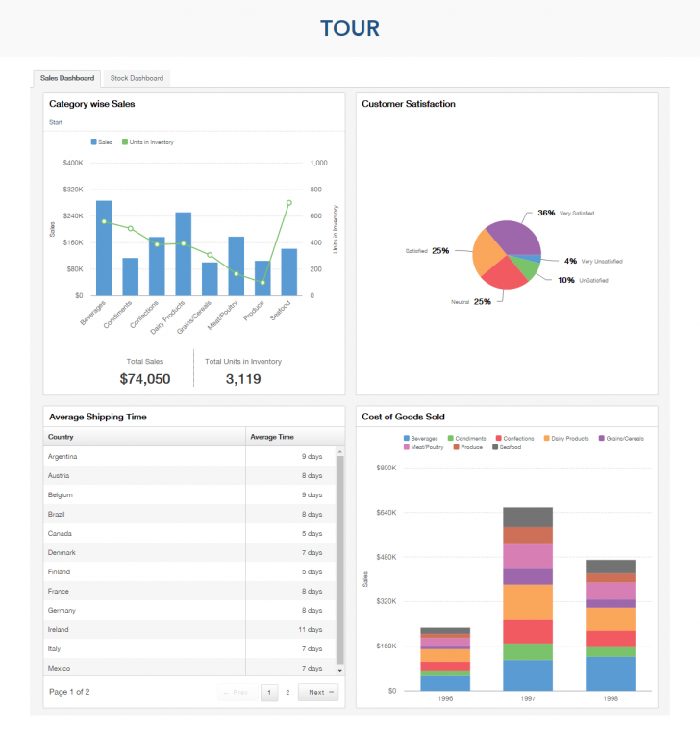This screenshot has height=735, width=700.
Task: Select the Denmark row
Action: pos(189,552)
